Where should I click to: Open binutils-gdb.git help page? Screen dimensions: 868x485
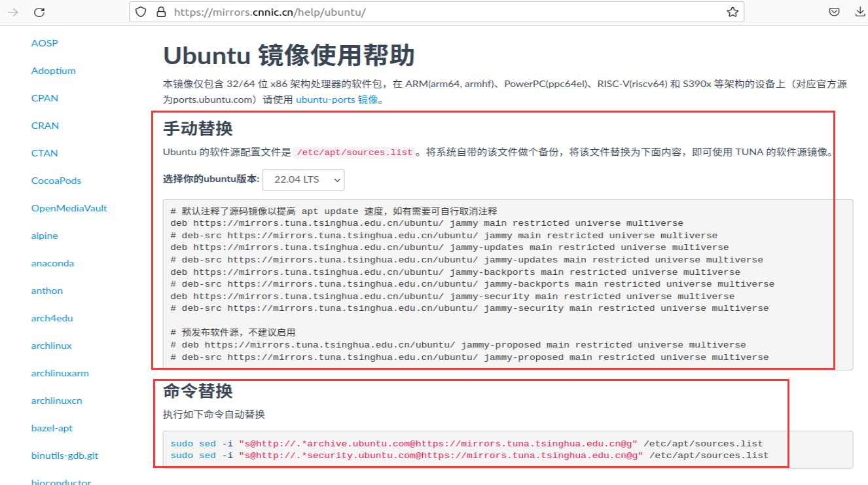[65, 456]
